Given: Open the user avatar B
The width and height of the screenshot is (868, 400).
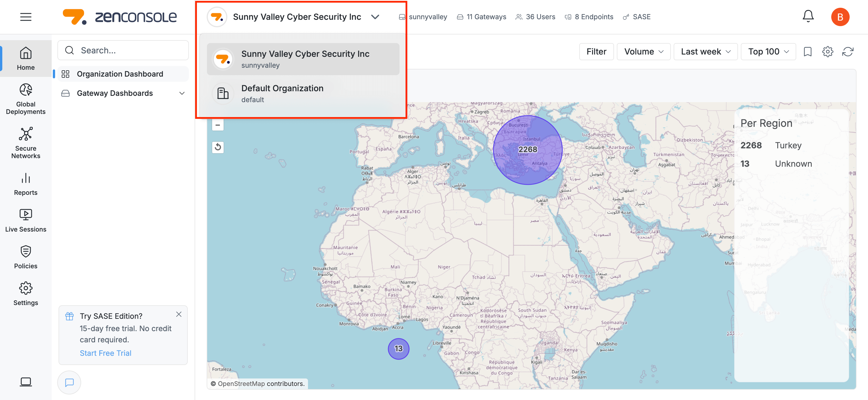Looking at the screenshot, I should pyautogui.click(x=840, y=17).
